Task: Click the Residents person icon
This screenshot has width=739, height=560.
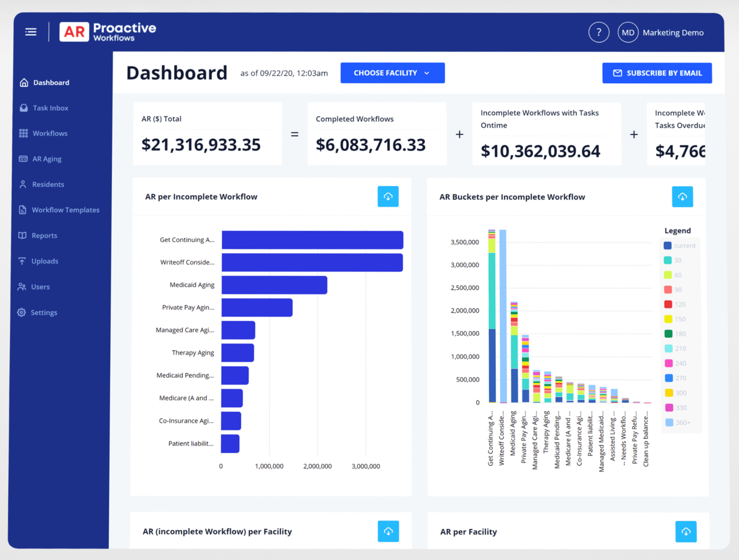Action: [x=23, y=184]
